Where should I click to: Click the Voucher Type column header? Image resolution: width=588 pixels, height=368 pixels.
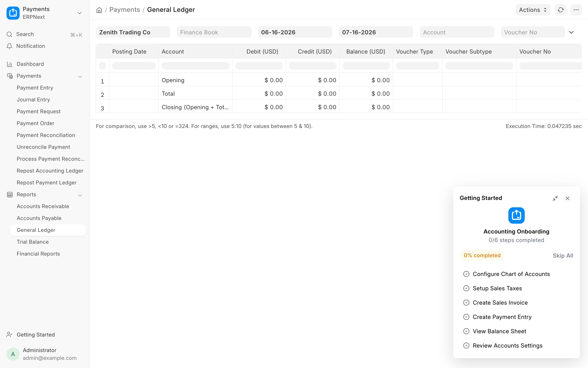coord(418,52)
